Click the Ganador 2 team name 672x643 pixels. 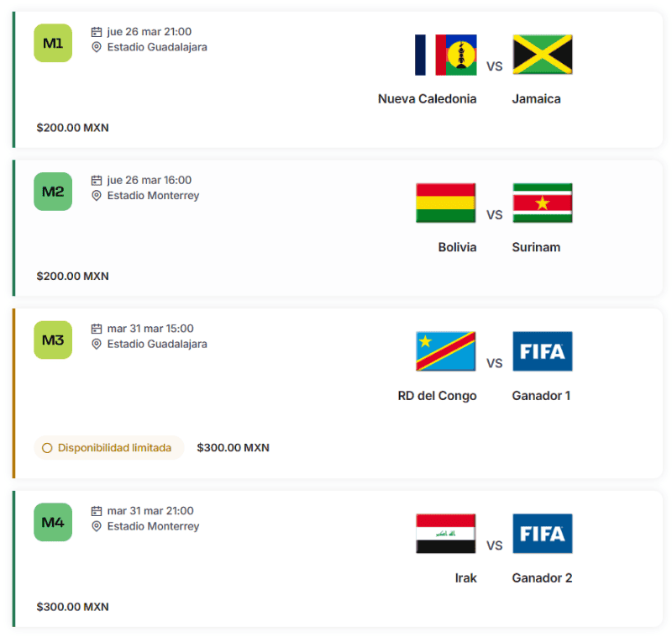pos(542,578)
